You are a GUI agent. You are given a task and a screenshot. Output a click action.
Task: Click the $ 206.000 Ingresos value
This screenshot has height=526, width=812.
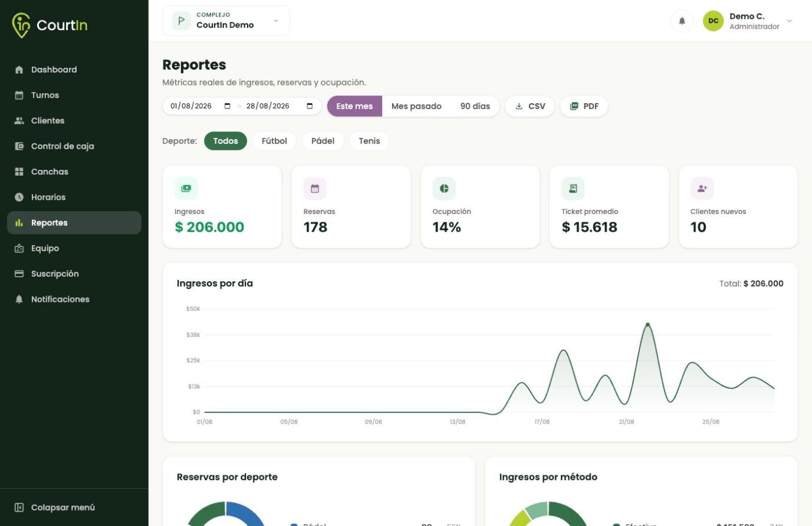point(209,227)
